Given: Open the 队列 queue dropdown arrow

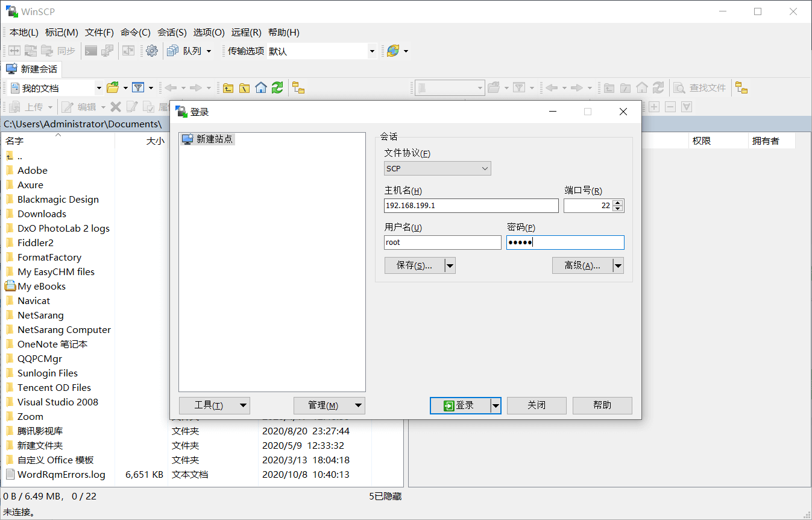Looking at the screenshot, I should (x=209, y=51).
